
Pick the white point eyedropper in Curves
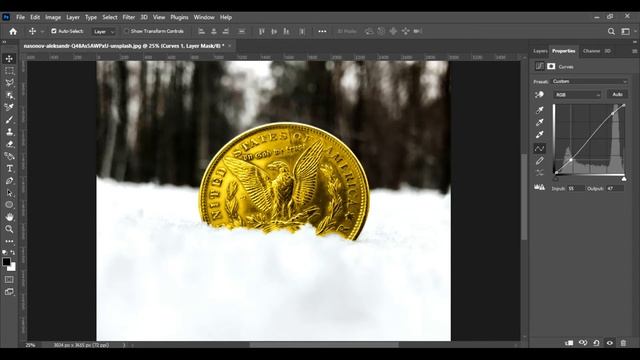click(x=540, y=134)
